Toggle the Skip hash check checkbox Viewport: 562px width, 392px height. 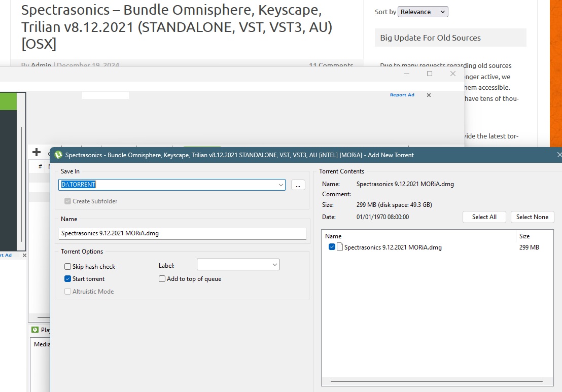[68, 267]
